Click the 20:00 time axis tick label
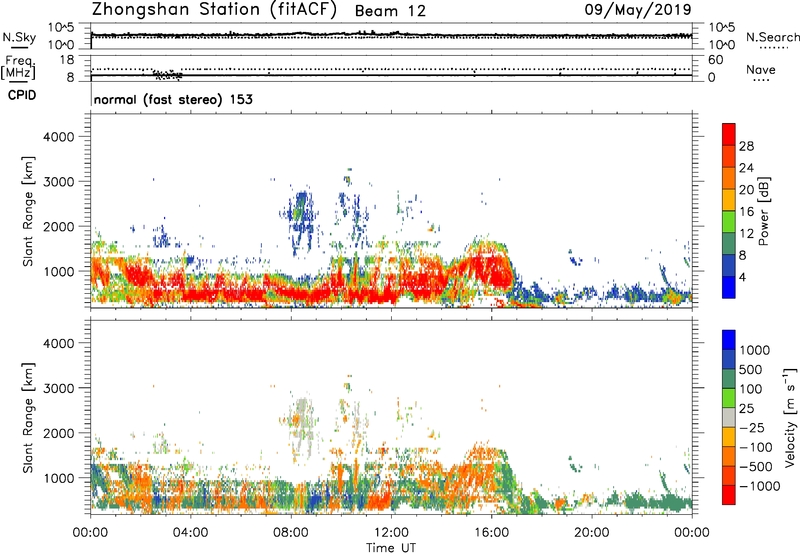800x554 pixels. click(x=592, y=533)
